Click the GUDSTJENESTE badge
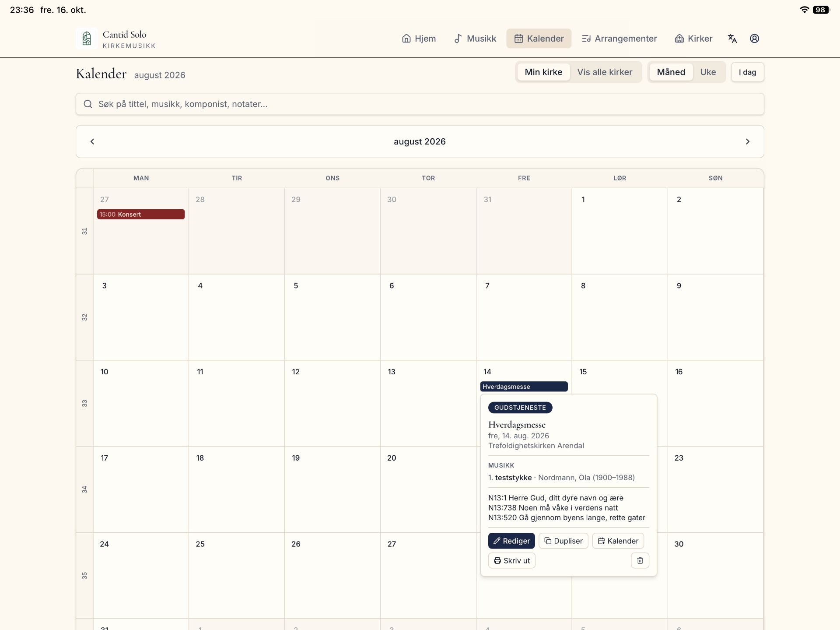840x630 pixels. (520, 408)
